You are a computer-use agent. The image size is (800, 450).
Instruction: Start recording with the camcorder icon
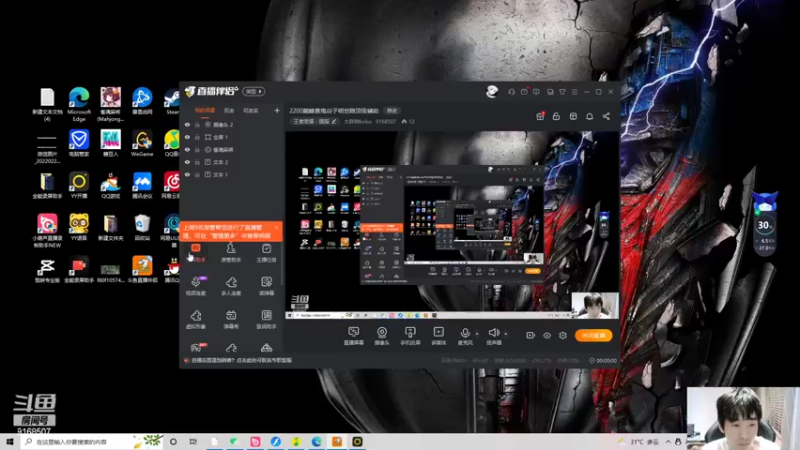tap(531, 335)
